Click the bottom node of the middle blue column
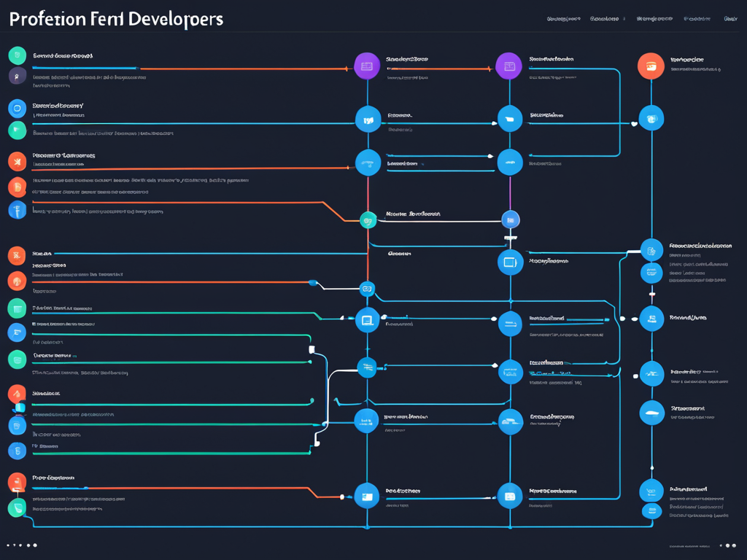The height and width of the screenshot is (560, 747). tap(510, 496)
